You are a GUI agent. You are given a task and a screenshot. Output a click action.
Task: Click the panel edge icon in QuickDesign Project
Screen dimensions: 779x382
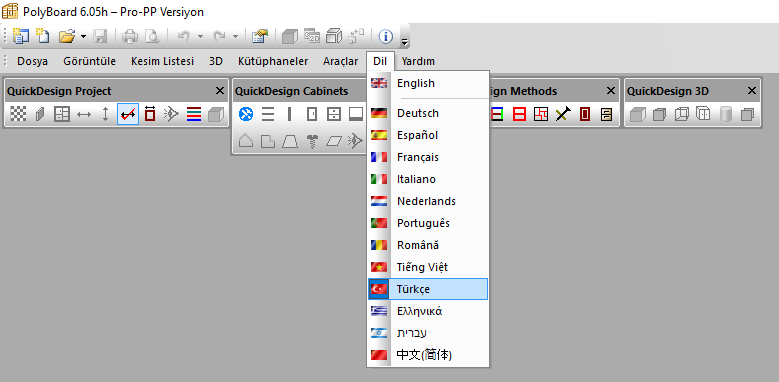(x=40, y=114)
